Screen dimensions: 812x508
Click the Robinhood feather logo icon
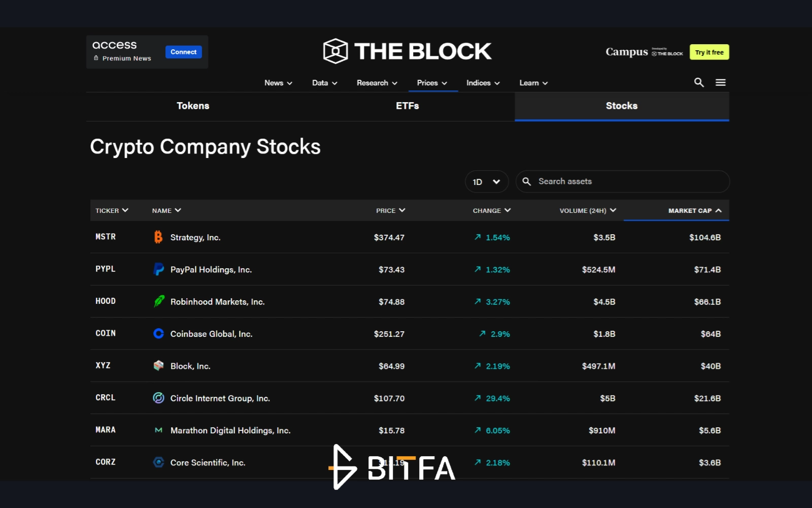tap(159, 301)
